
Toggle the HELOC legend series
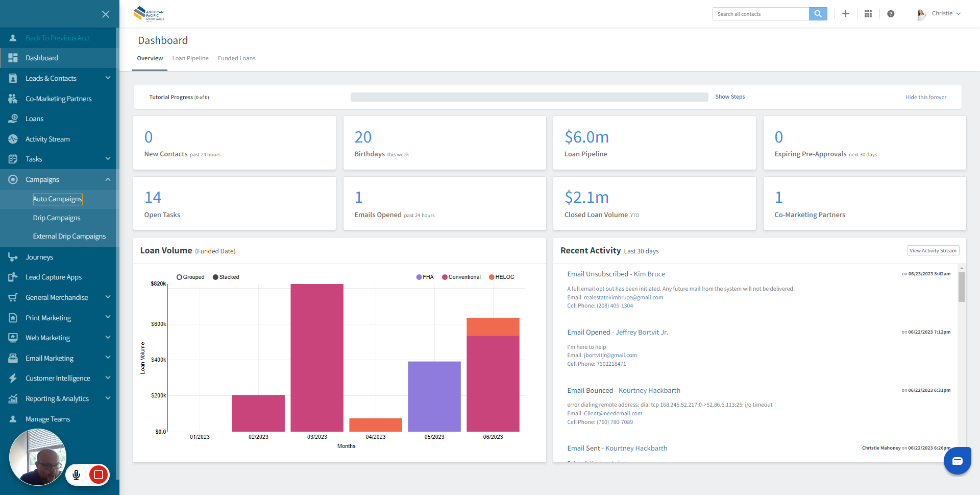502,277
